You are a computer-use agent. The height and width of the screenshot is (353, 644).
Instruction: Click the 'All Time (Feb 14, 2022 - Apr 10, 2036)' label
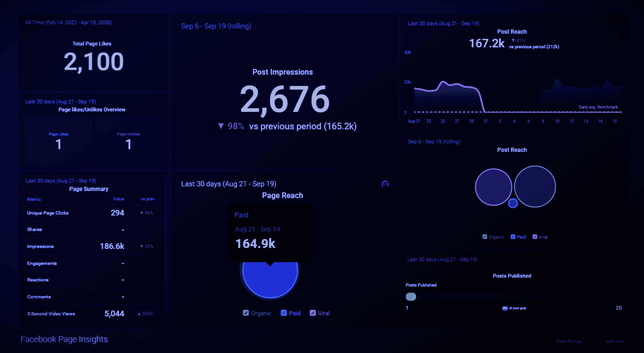[x=68, y=23]
